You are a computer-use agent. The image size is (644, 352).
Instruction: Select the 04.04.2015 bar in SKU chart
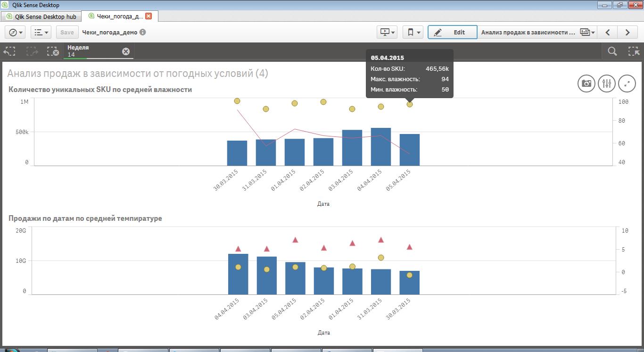380,147
